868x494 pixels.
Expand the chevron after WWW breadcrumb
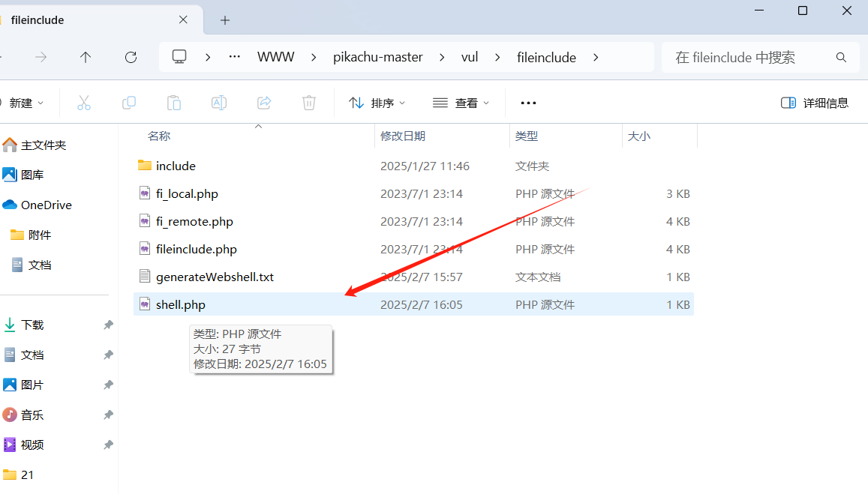point(314,58)
